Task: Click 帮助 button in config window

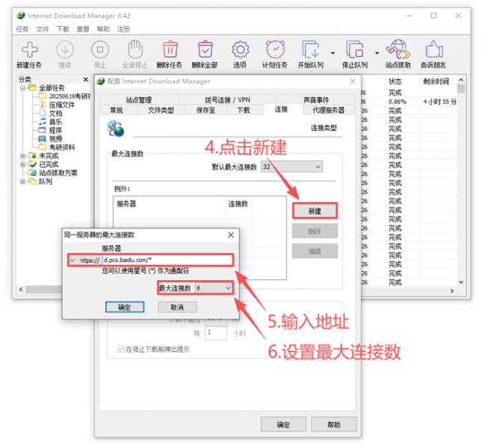Action: pyautogui.click(x=334, y=424)
